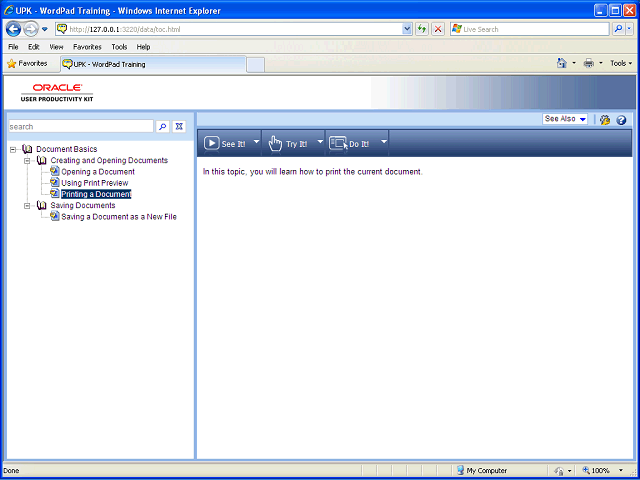Click the green Refresh page icon

[x=422, y=29]
